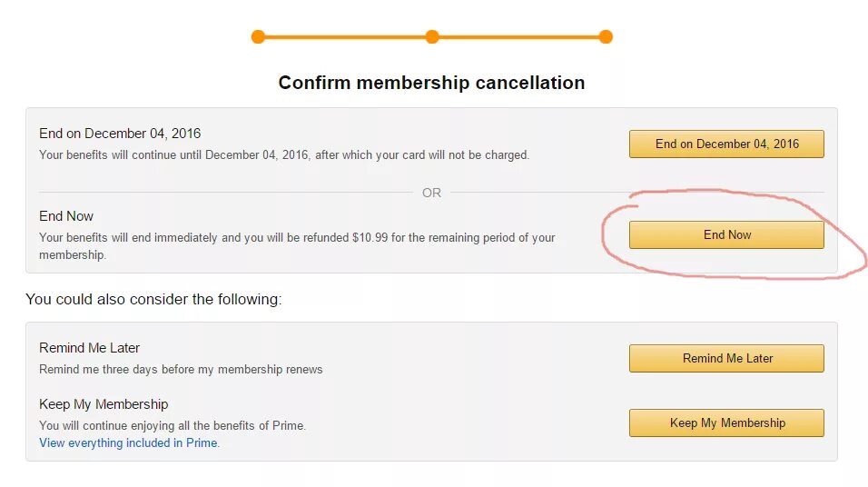The width and height of the screenshot is (868, 487).
Task: Click the remind three days before renewal description
Action: (x=181, y=370)
